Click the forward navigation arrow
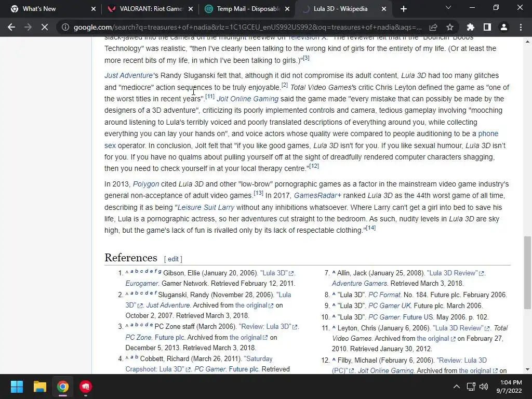 (28, 27)
